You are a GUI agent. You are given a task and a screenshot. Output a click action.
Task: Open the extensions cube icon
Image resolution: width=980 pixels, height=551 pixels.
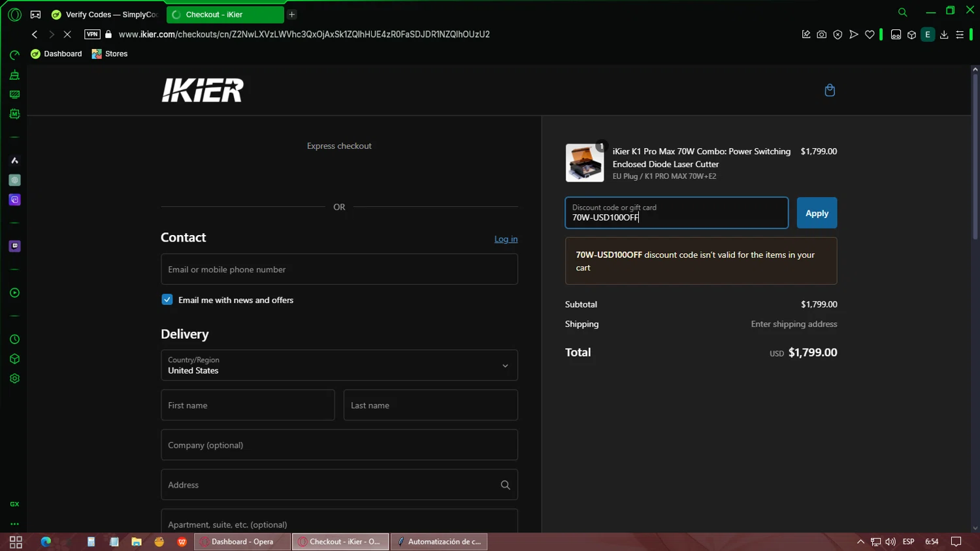(x=912, y=35)
